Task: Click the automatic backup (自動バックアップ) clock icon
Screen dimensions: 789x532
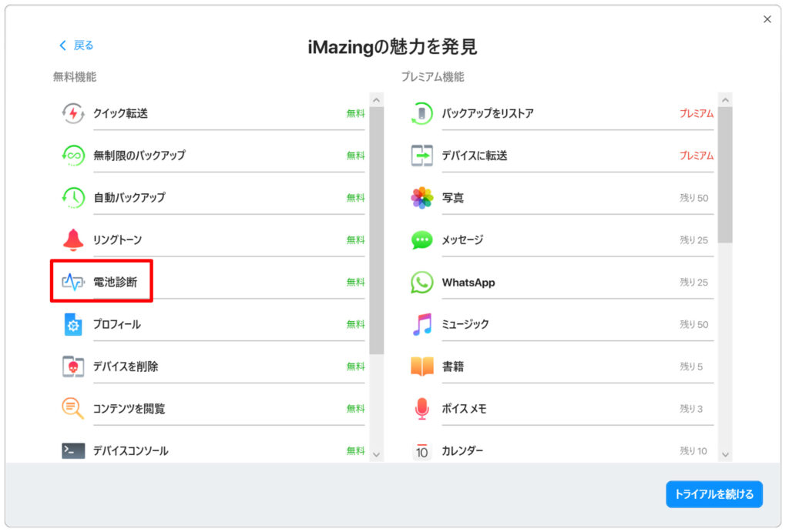Action: click(73, 198)
